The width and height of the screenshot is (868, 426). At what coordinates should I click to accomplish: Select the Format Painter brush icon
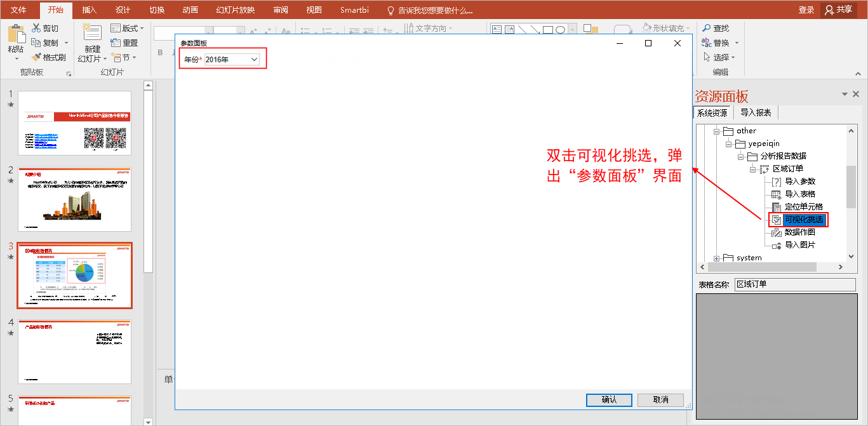click(36, 57)
